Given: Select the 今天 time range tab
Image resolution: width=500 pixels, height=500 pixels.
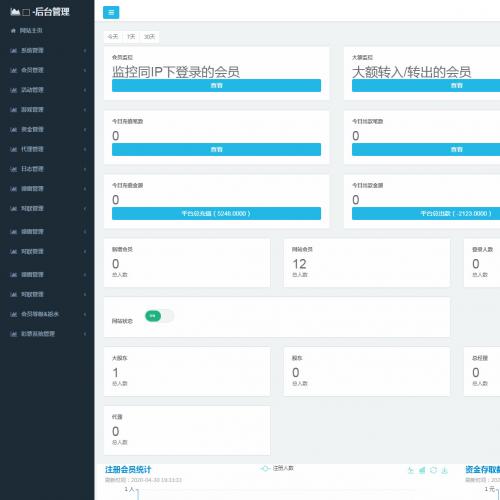Looking at the screenshot, I should (113, 37).
